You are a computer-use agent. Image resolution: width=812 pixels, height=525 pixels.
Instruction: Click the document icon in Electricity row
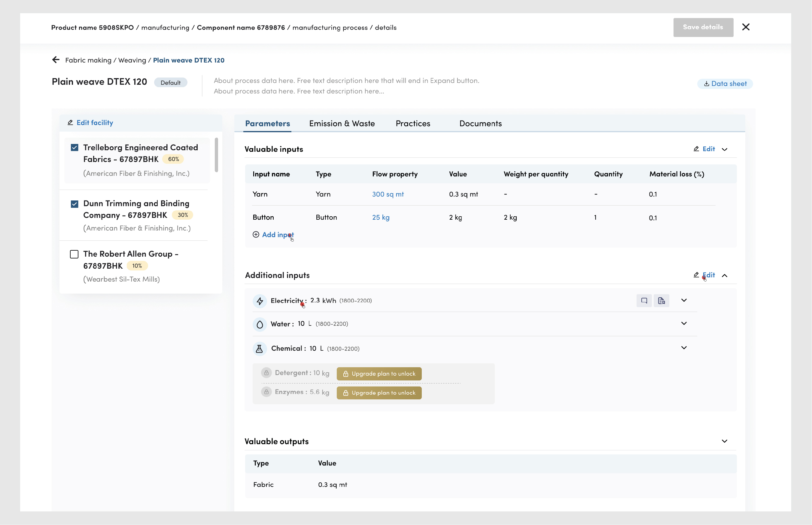[661, 301]
